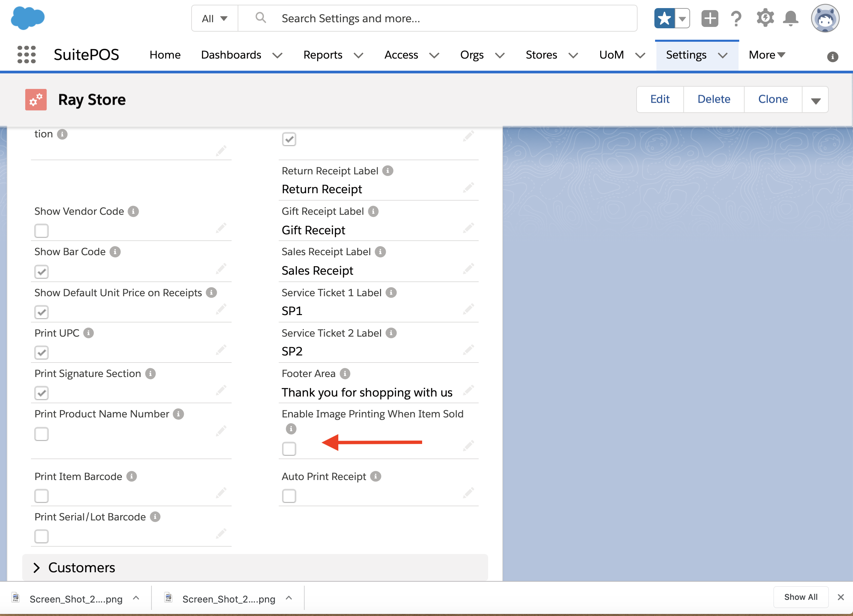This screenshot has width=853, height=616.
Task: Open the Setup gear icon
Action: (765, 18)
